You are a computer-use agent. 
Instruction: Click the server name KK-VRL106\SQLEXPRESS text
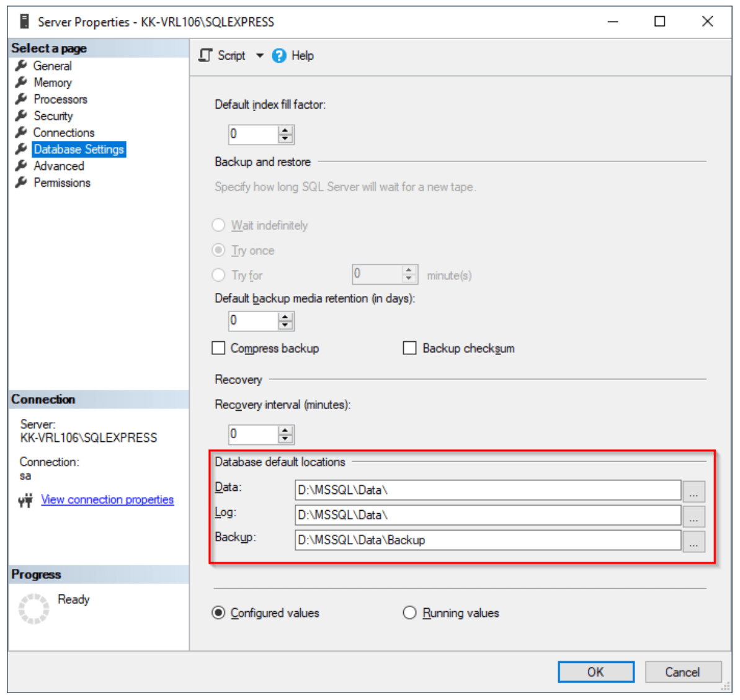click(89, 438)
